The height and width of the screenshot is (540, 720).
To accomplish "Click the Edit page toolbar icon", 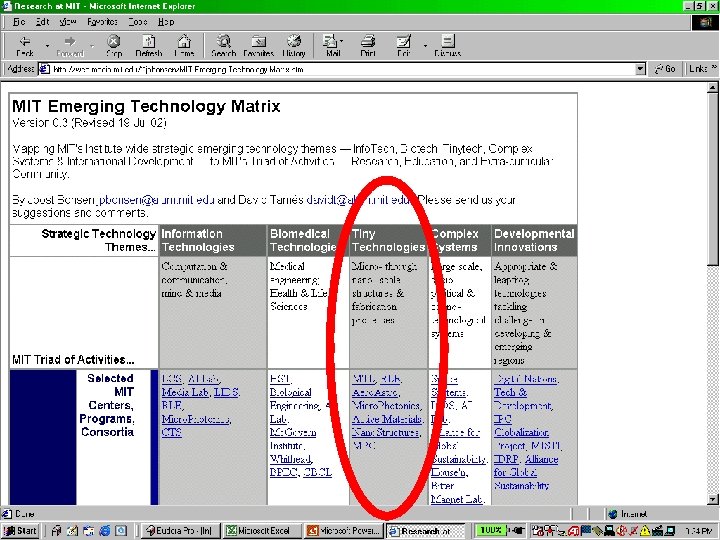I will coord(403,46).
